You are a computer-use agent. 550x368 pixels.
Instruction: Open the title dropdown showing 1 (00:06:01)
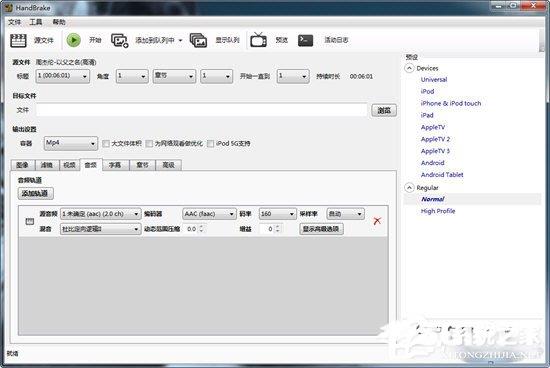click(62, 76)
